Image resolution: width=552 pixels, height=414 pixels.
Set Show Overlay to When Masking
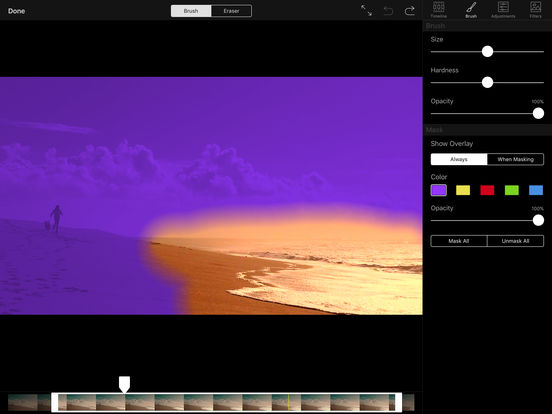tap(515, 159)
